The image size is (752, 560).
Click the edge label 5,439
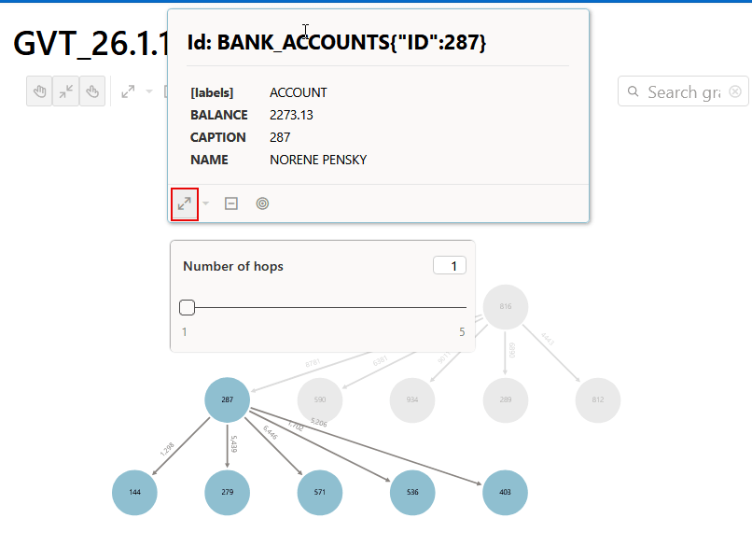pyautogui.click(x=233, y=444)
